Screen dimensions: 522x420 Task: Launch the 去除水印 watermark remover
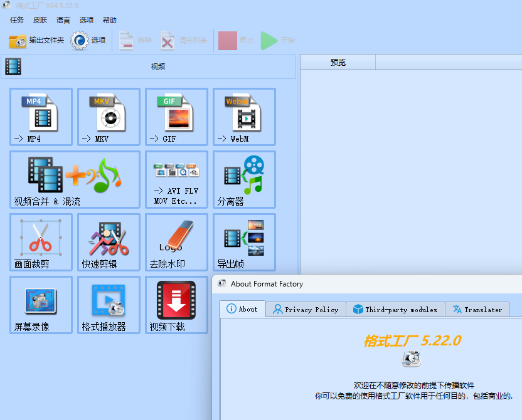click(x=176, y=242)
